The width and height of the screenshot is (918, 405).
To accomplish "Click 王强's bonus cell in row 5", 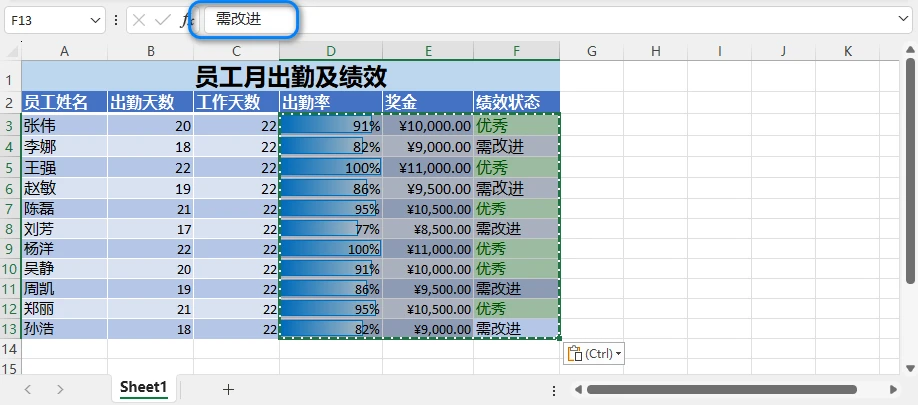I will click(428, 167).
